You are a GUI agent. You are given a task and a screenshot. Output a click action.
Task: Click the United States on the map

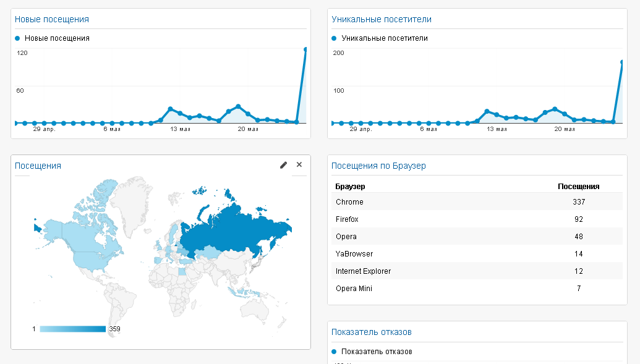coord(90,260)
